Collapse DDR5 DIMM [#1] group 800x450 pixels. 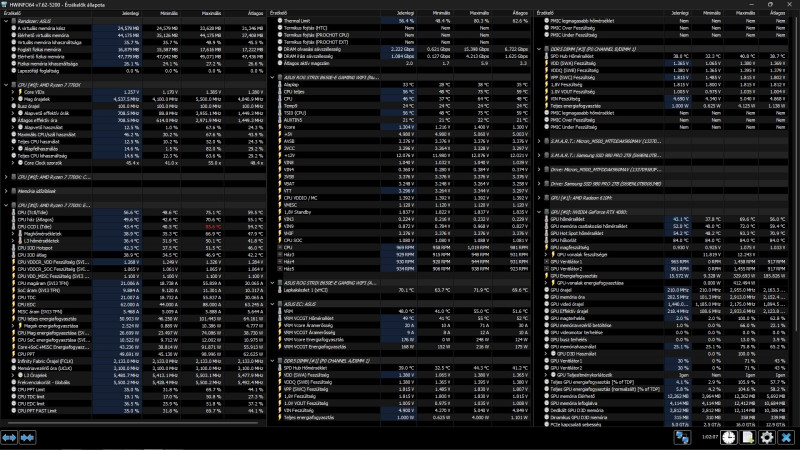[x=272, y=361]
